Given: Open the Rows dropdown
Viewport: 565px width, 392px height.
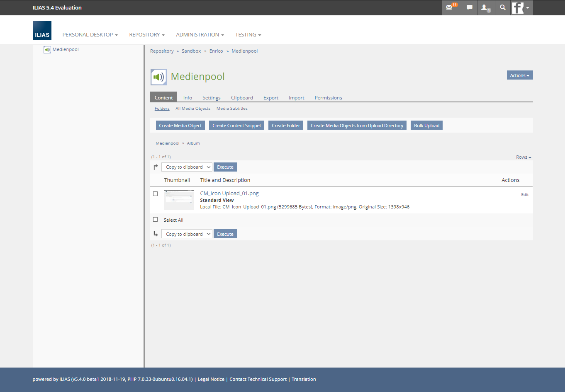Looking at the screenshot, I should point(523,157).
